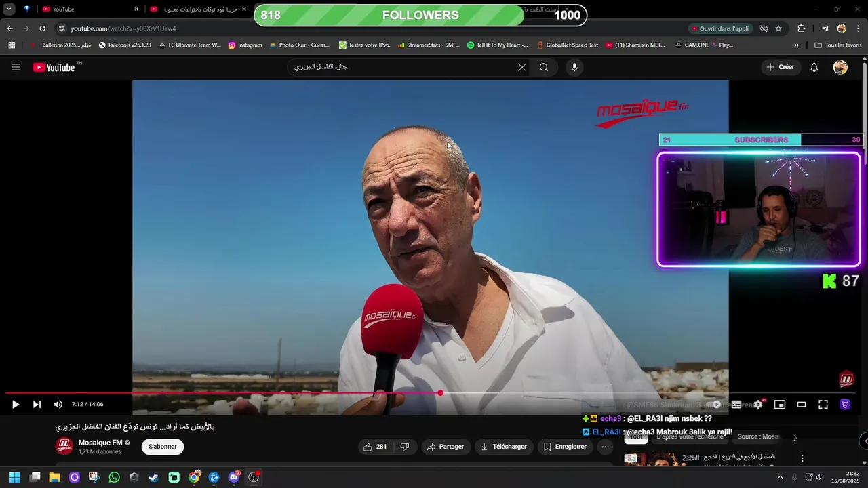Open the suggested video thumbnail
The image size is (868, 488).
coord(660,460)
